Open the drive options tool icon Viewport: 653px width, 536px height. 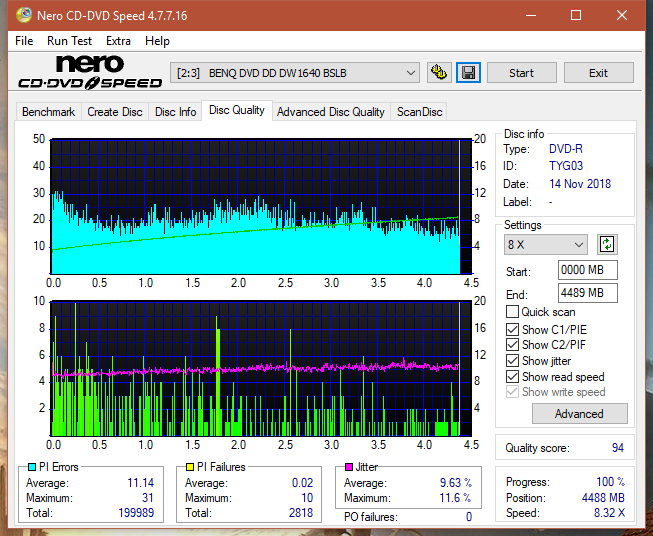pyautogui.click(x=439, y=73)
